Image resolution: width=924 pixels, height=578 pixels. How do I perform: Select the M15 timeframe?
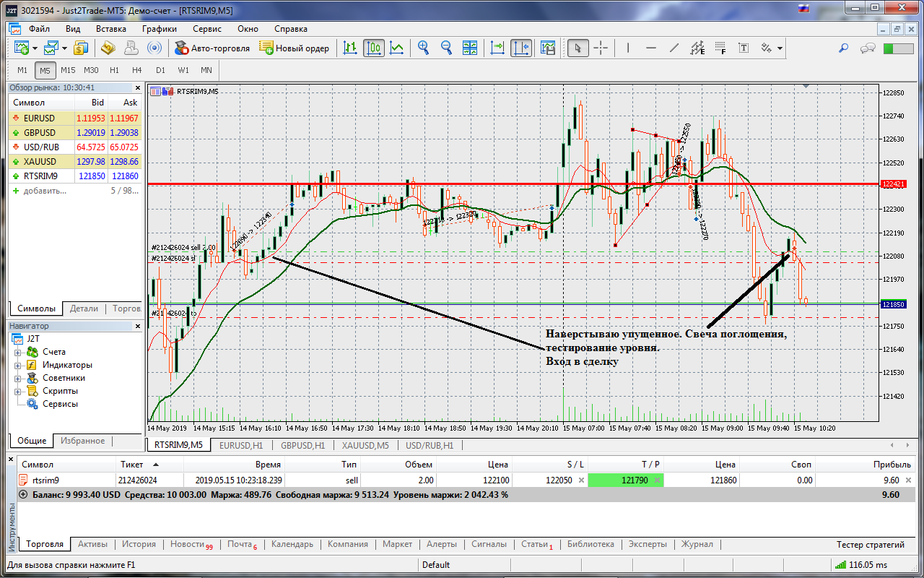click(68, 70)
